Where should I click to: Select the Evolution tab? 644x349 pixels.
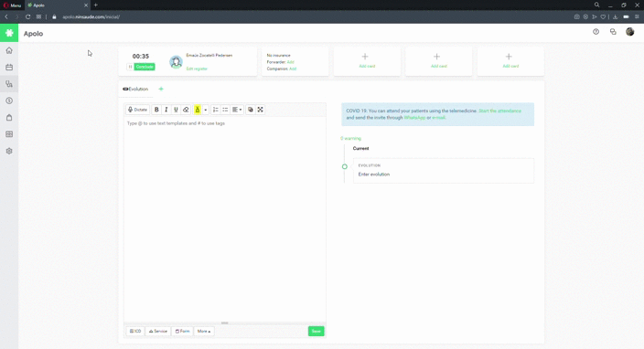pyautogui.click(x=135, y=89)
